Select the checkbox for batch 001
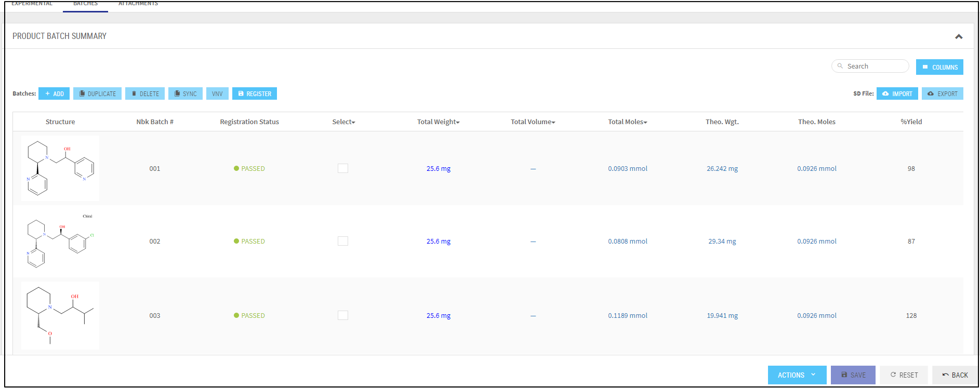The image size is (980, 388). [343, 168]
